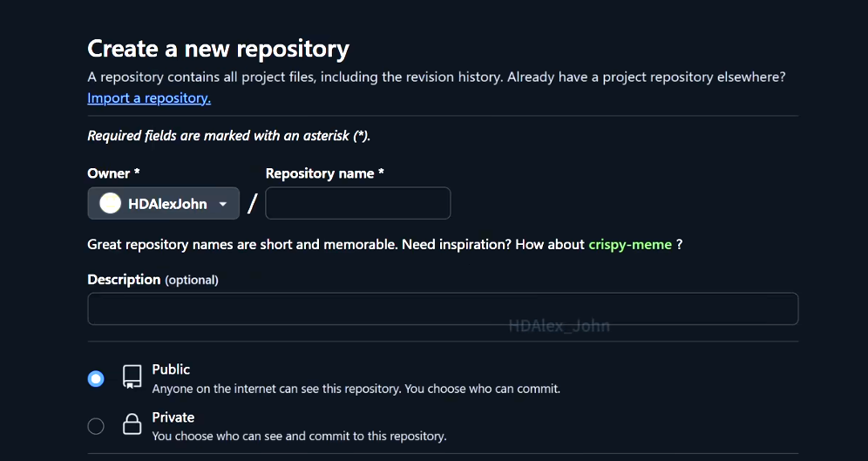Open the HDAlexJohn owner dropdown
Image resolution: width=868 pixels, height=461 pixels.
click(164, 204)
